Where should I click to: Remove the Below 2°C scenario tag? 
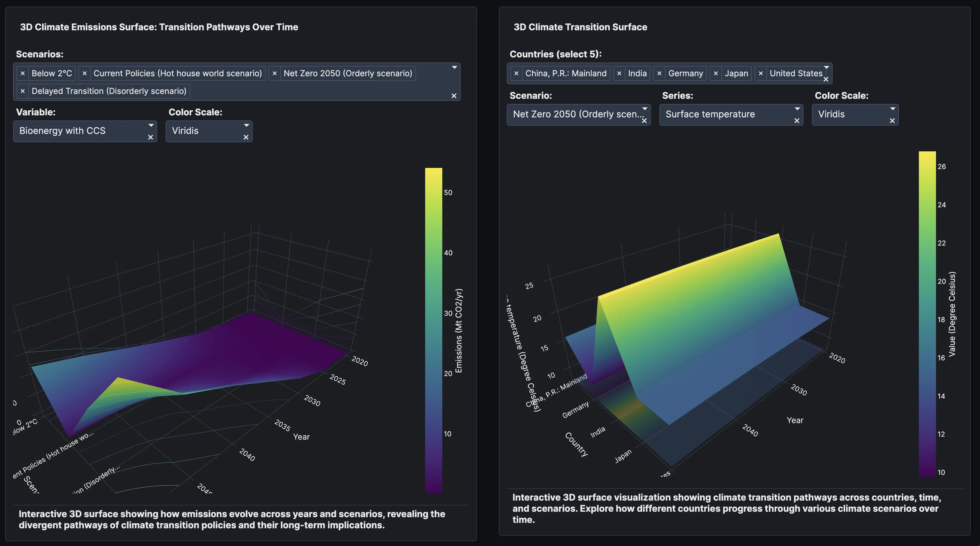(23, 73)
